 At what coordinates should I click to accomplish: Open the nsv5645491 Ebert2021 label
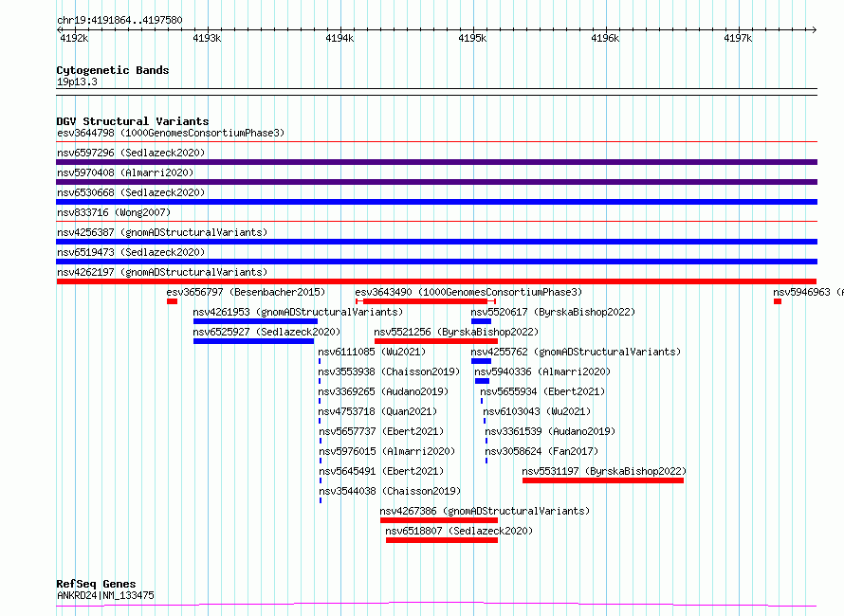coord(381,471)
